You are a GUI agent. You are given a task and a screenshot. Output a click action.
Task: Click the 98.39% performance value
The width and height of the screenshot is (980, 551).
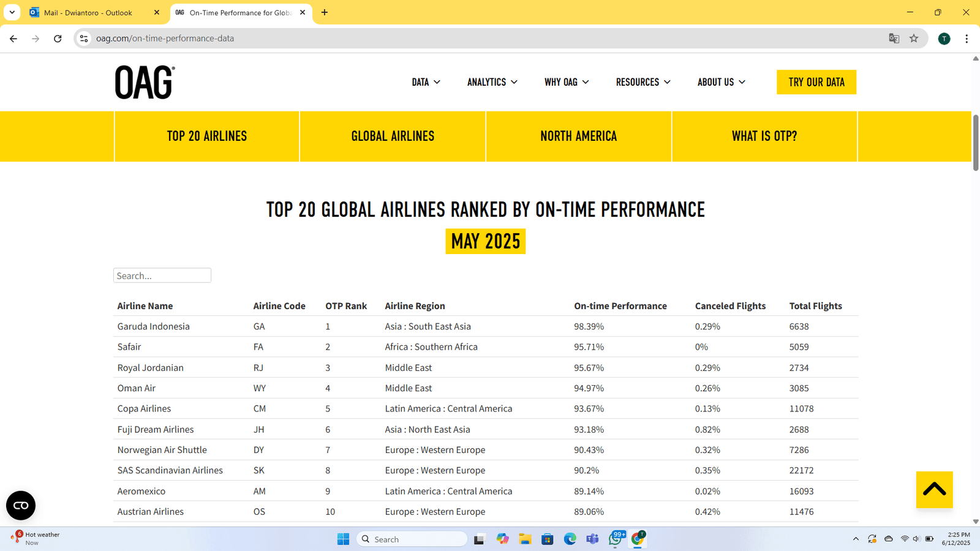[x=589, y=326]
